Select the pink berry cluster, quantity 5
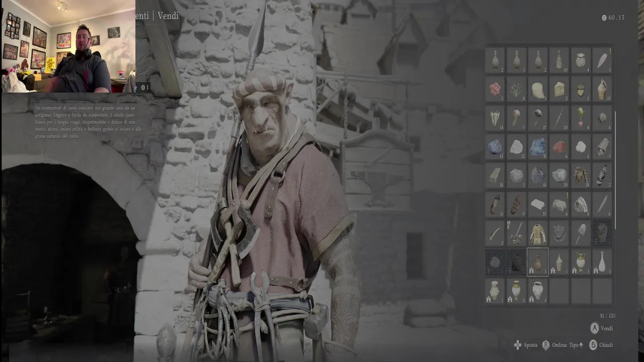Screen dimensions: 644x362 pos(496,89)
